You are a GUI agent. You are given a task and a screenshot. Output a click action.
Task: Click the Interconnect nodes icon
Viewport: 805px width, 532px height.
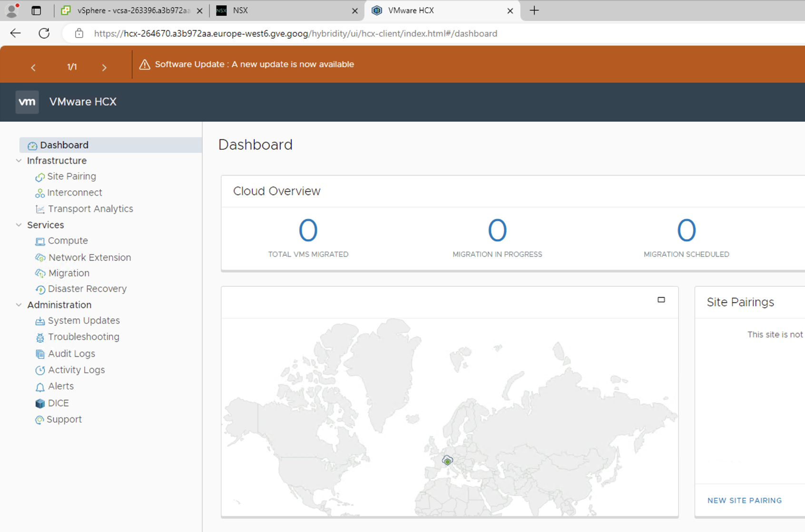click(x=40, y=193)
